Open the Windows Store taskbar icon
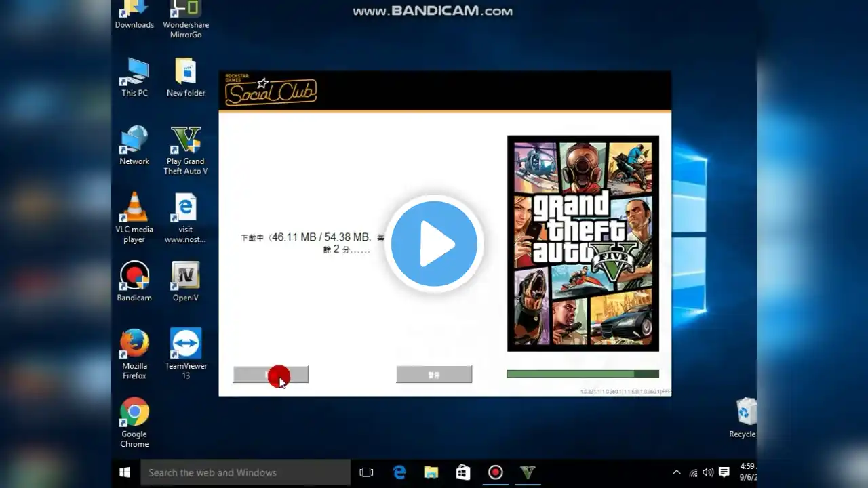Screen dimensions: 868x488 pyautogui.click(x=463, y=472)
